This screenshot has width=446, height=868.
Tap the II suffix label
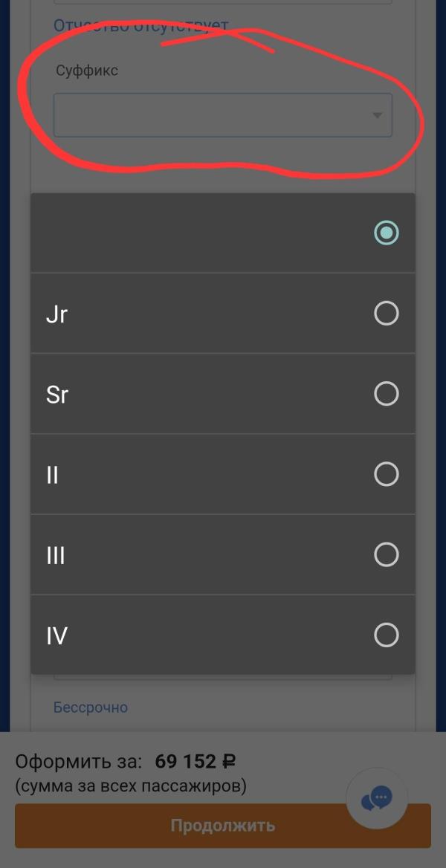tap(52, 475)
